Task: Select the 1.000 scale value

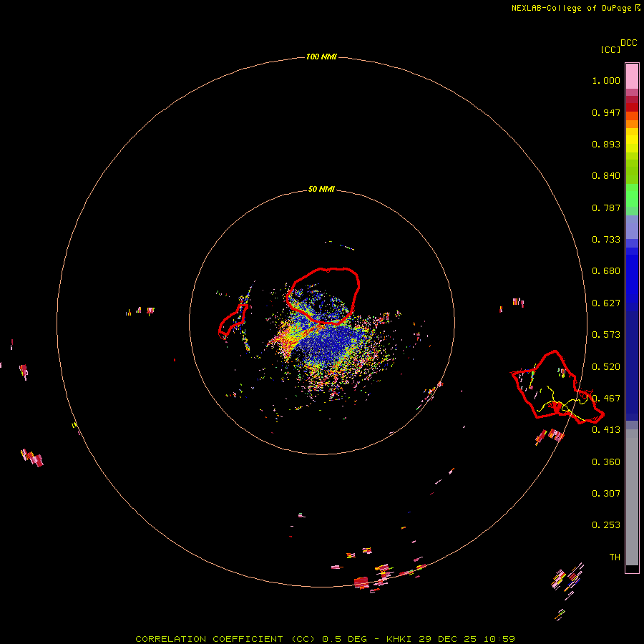Action: pos(606,80)
